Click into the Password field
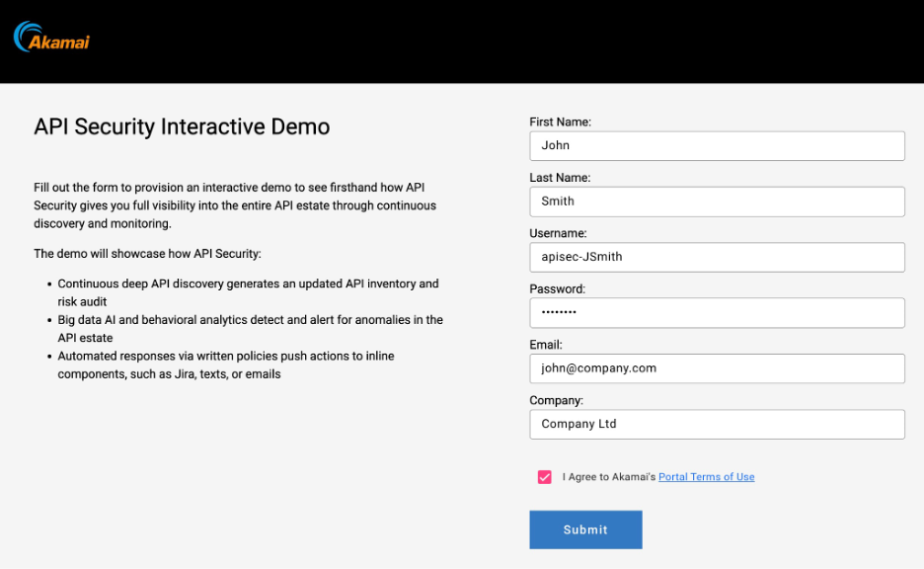924x569 pixels. click(717, 312)
